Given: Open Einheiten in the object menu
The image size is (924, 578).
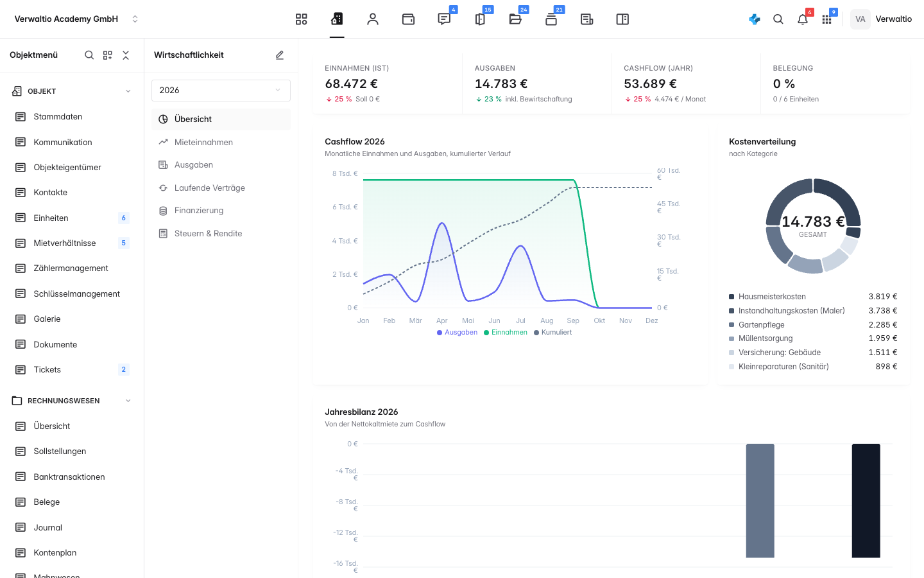Looking at the screenshot, I should (72, 218).
